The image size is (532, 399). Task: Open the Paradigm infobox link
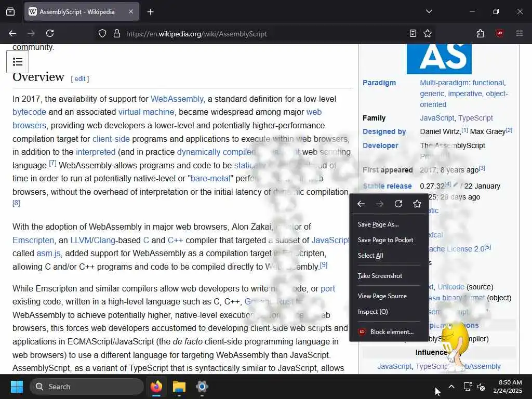379,83
